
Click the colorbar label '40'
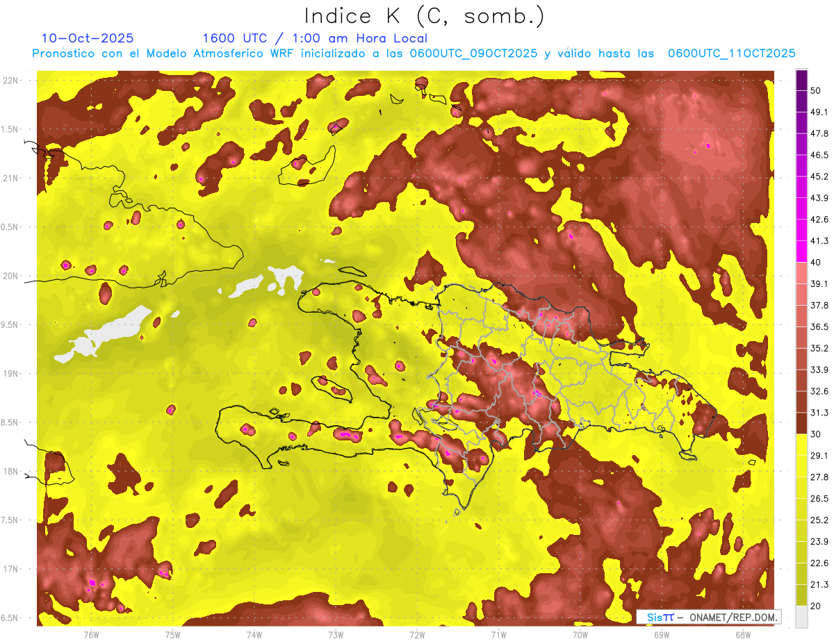point(816,263)
